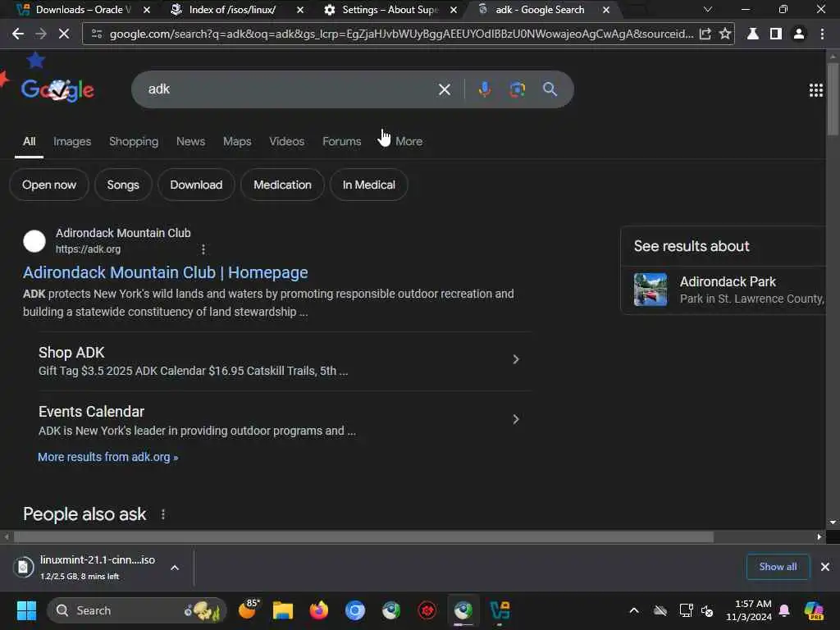
Task: Click the linuxmint ISO download file icon
Action: [x=23, y=567]
